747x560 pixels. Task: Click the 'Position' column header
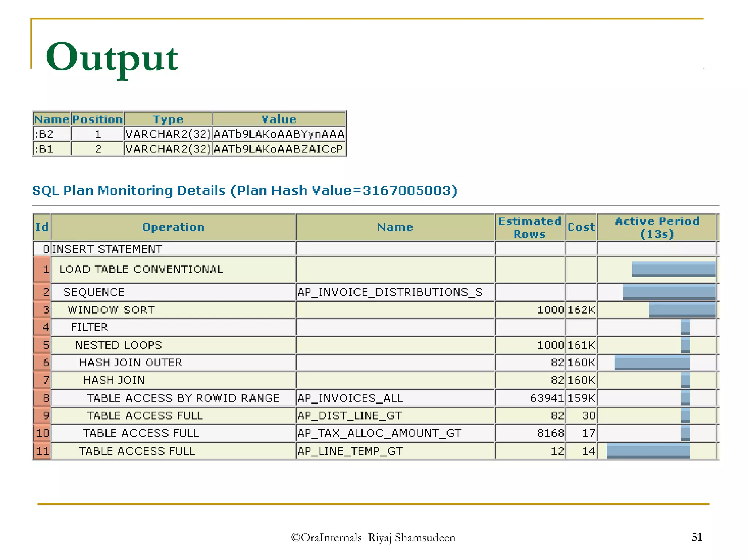(98, 119)
